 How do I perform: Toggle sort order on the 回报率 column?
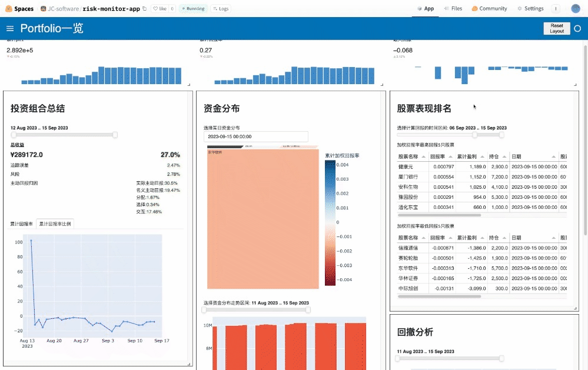click(450, 156)
